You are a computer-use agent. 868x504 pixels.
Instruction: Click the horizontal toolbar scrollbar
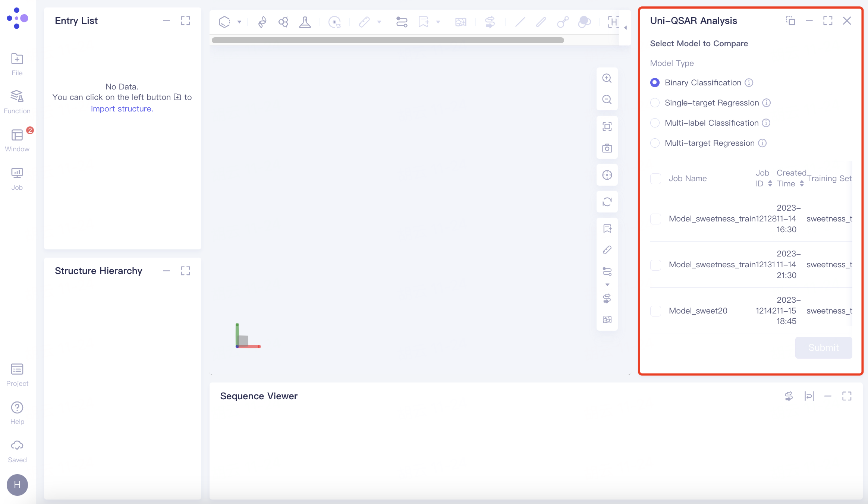pos(388,40)
